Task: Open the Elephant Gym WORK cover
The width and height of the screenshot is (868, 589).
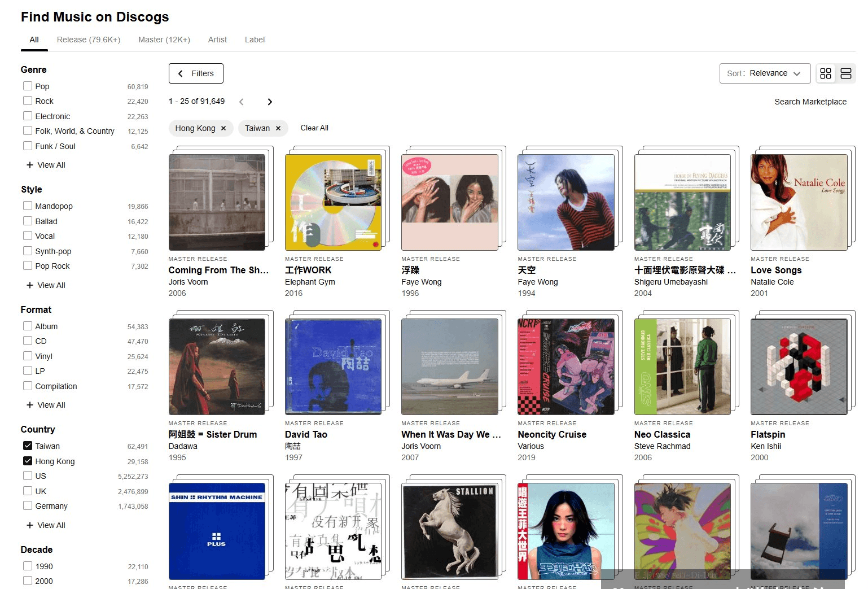Action: [x=333, y=202]
